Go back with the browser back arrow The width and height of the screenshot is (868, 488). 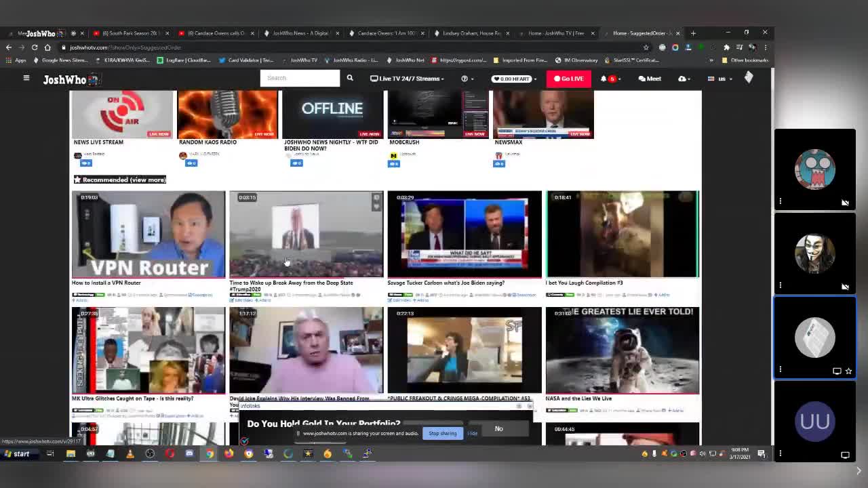point(8,47)
